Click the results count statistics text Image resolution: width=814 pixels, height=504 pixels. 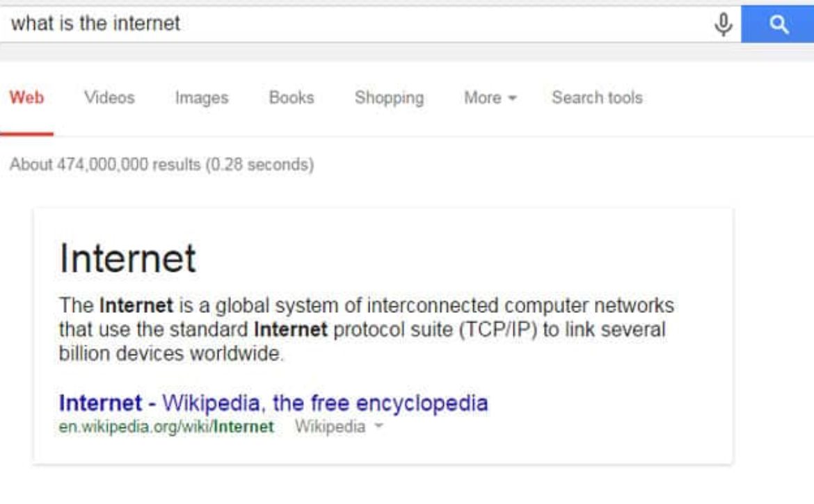click(x=161, y=164)
